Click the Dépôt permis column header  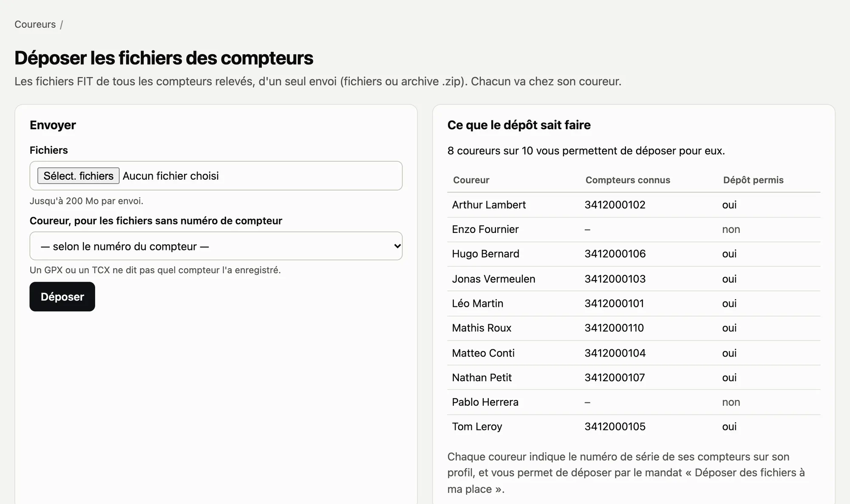(x=753, y=180)
